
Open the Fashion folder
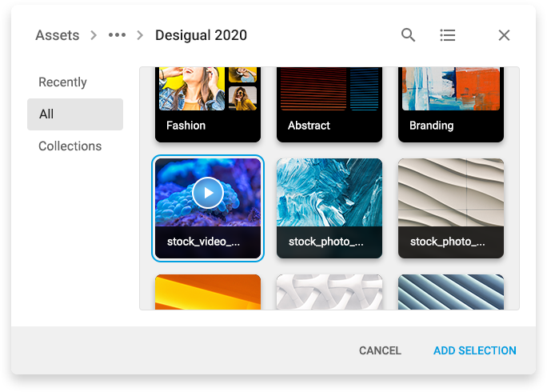208,105
